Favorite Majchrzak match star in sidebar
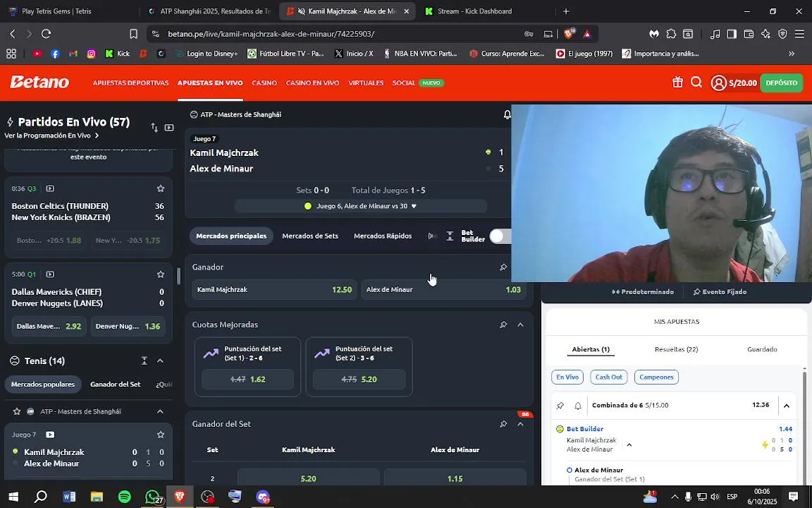This screenshot has height=508, width=812. [x=161, y=435]
